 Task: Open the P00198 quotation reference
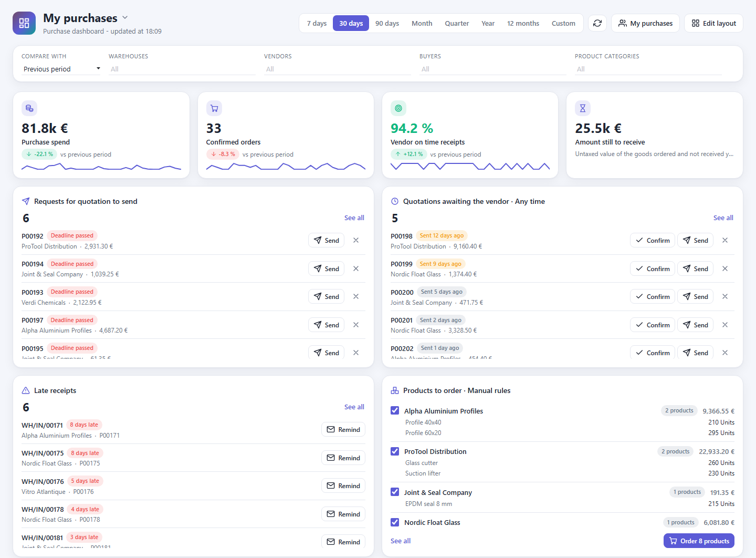click(402, 236)
